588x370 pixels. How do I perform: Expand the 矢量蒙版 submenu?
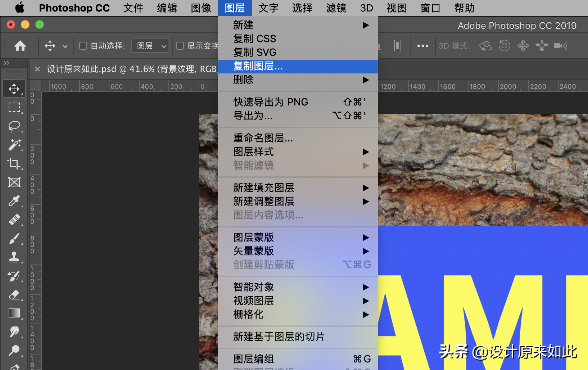pos(298,251)
